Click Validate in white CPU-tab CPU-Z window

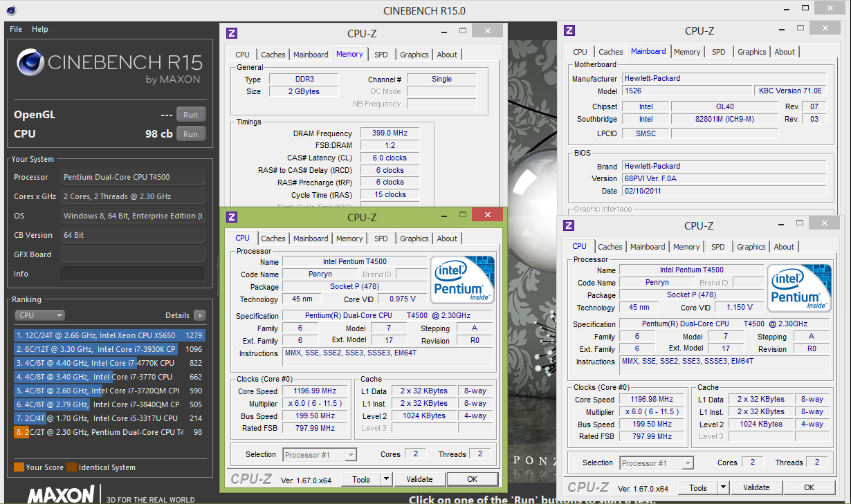tap(756, 487)
